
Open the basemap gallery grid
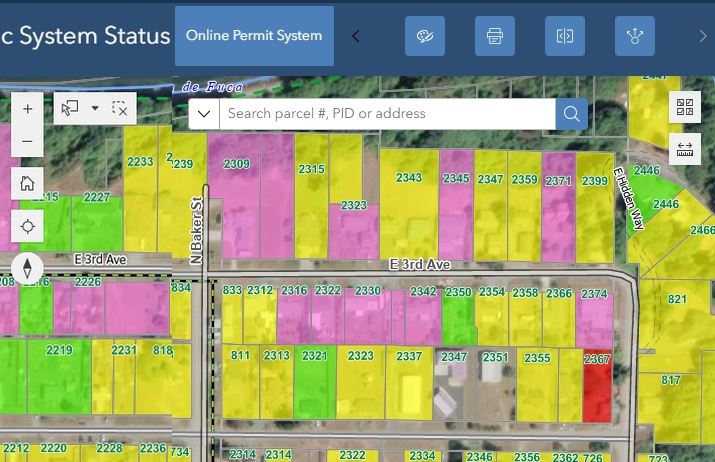[x=685, y=107]
